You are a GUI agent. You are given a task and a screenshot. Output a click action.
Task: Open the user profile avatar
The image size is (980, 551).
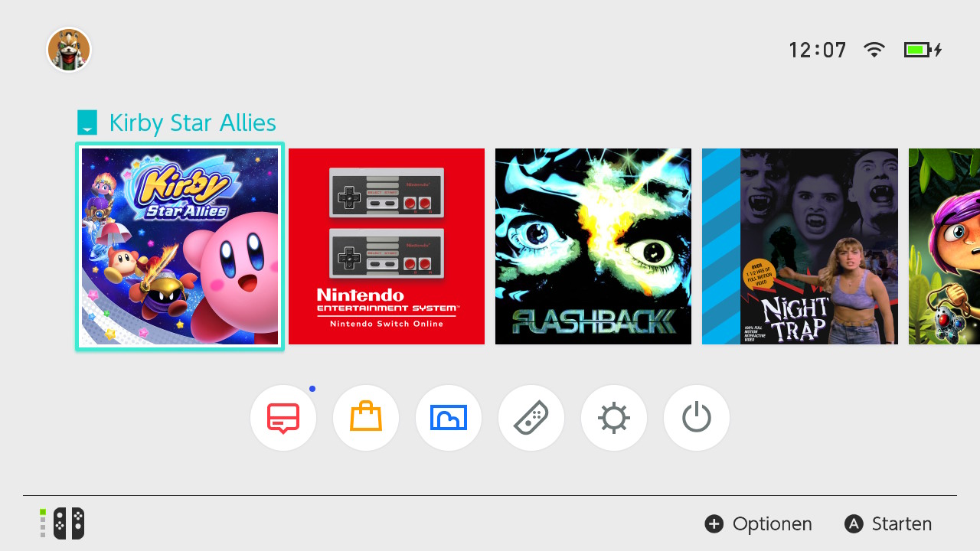click(x=69, y=51)
